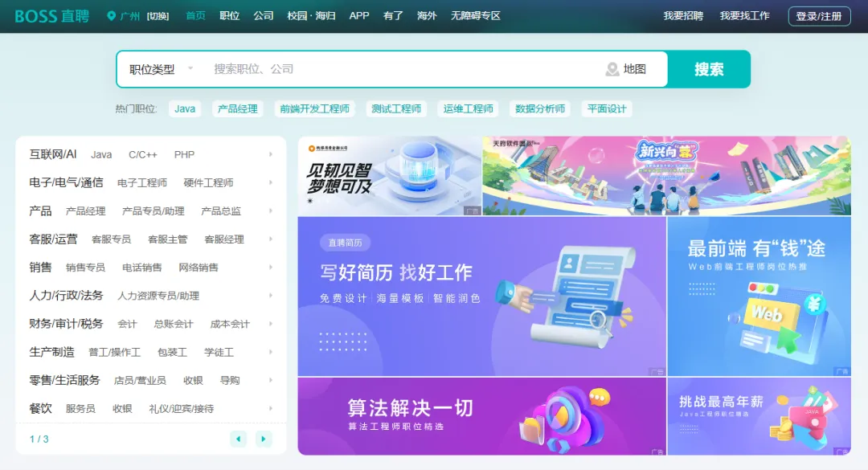
Task: Open the 见韧见智 梦想可及 banner
Action: pos(390,176)
